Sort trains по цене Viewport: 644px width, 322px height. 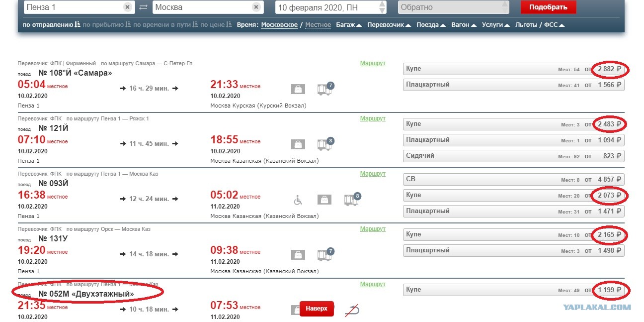tap(216, 25)
